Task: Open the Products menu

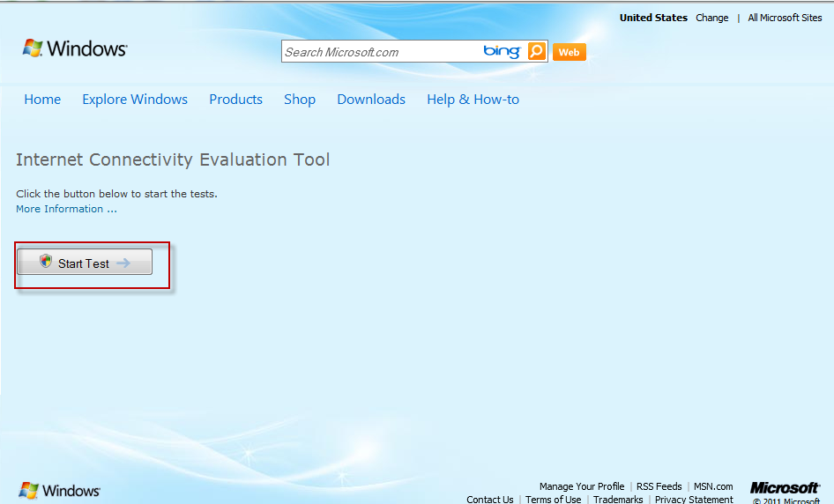Action: click(235, 100)
